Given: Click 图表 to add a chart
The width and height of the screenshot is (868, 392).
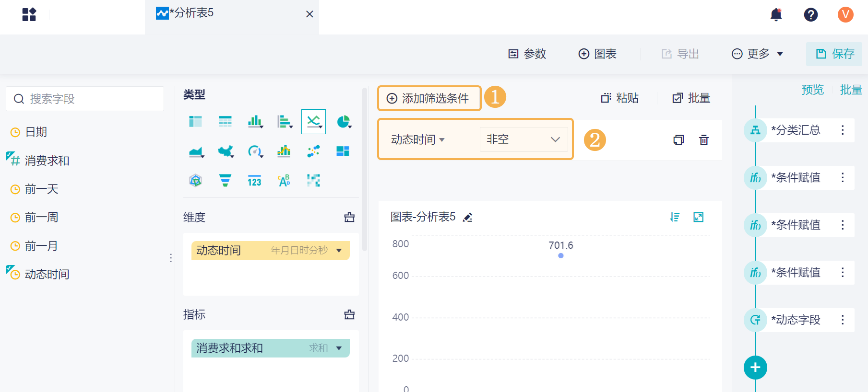Looking at the screenshot, I should point(597,54).
